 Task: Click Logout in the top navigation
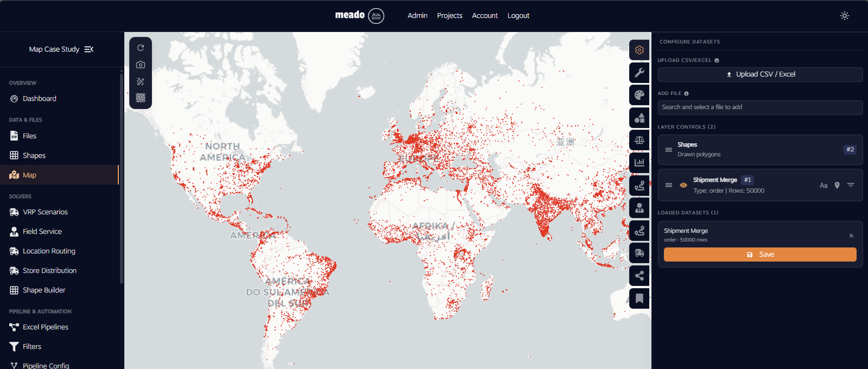(518, 16)
